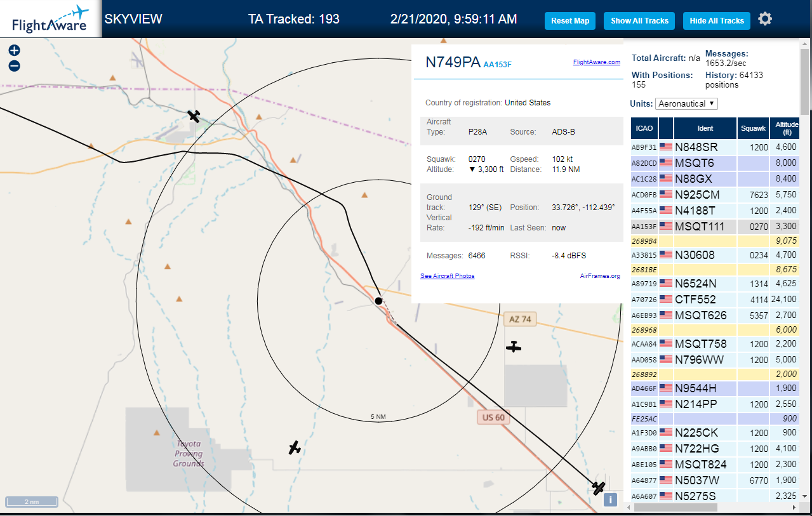Select the aircraft icon at the track's southeast end
The height and width of the screenshot is (516, 812).
pyautogui.click(x=599, y=487)
